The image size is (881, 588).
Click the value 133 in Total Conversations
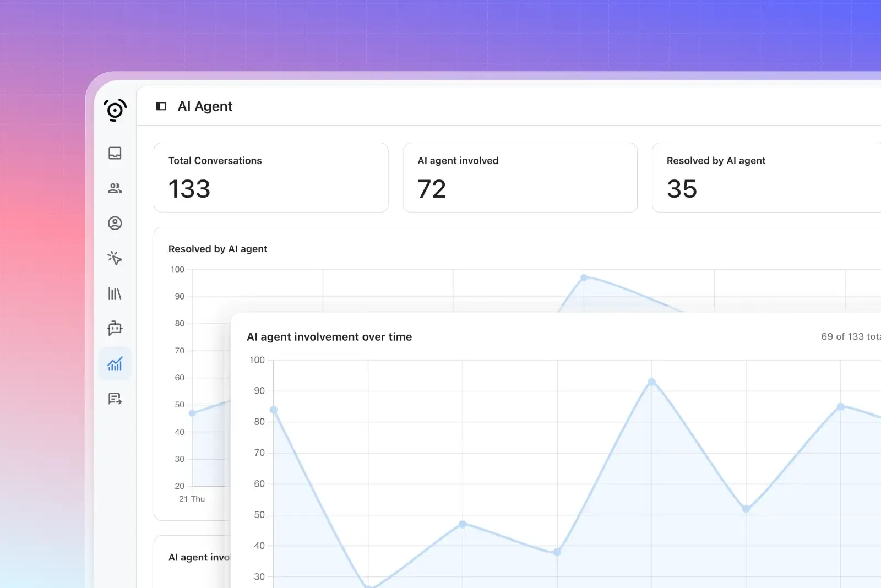point(189,189)
